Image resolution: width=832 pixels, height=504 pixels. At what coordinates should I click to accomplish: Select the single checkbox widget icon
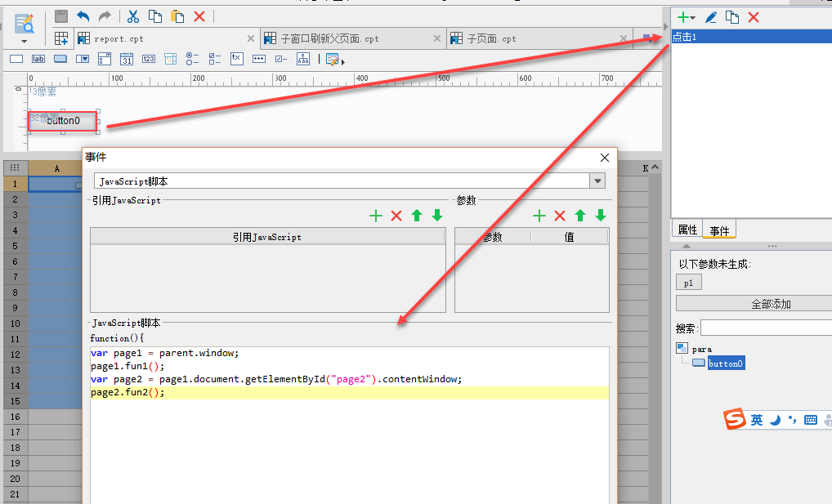[x=281, y=59]
